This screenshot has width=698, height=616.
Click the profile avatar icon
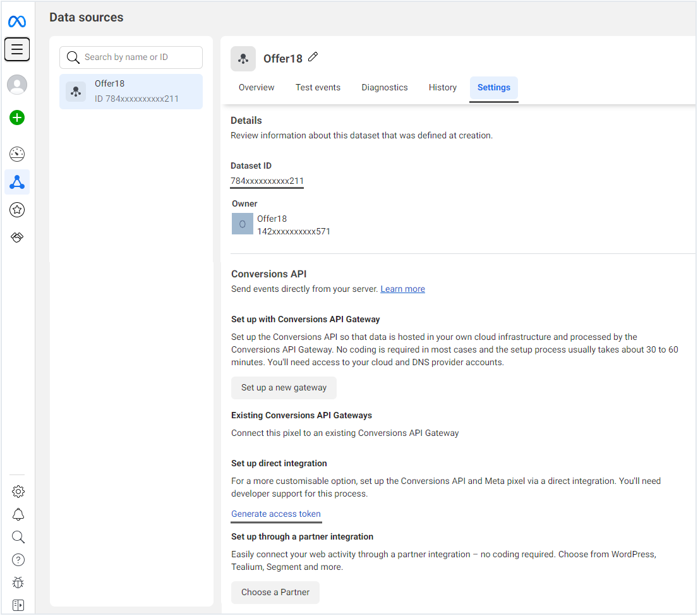tap(17, 85)
